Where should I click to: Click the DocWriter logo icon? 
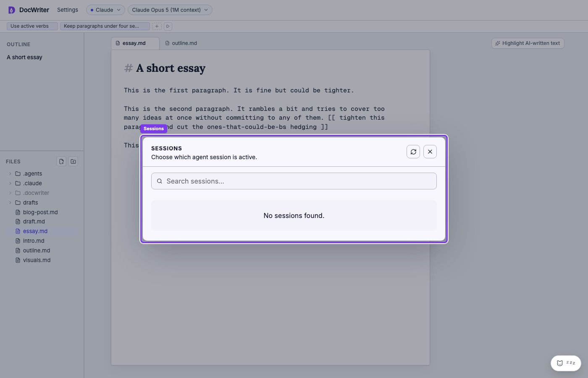pos(12,10)
